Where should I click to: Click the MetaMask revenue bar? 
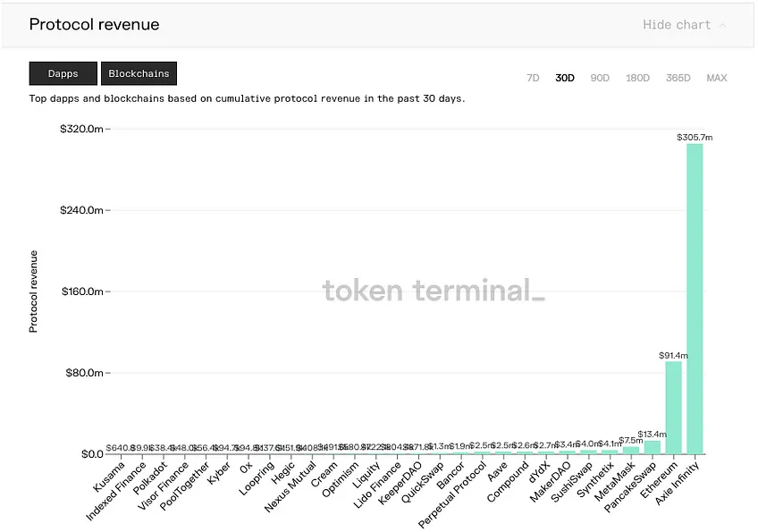coord(631,451)
